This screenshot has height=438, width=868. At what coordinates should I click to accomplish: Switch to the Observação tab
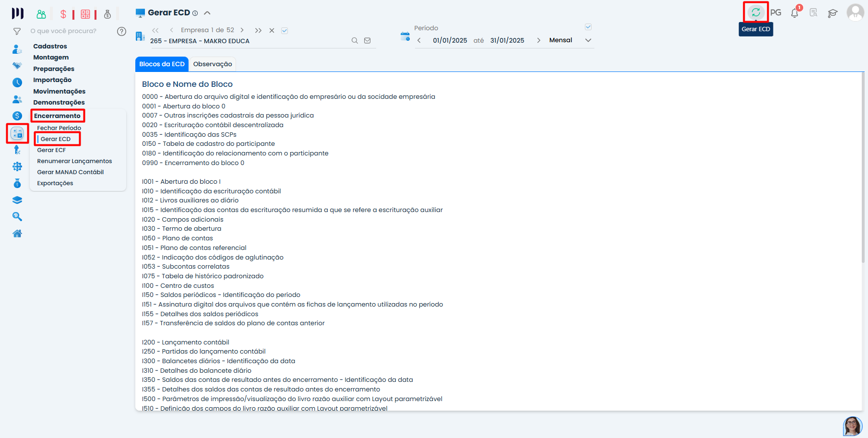213,64
